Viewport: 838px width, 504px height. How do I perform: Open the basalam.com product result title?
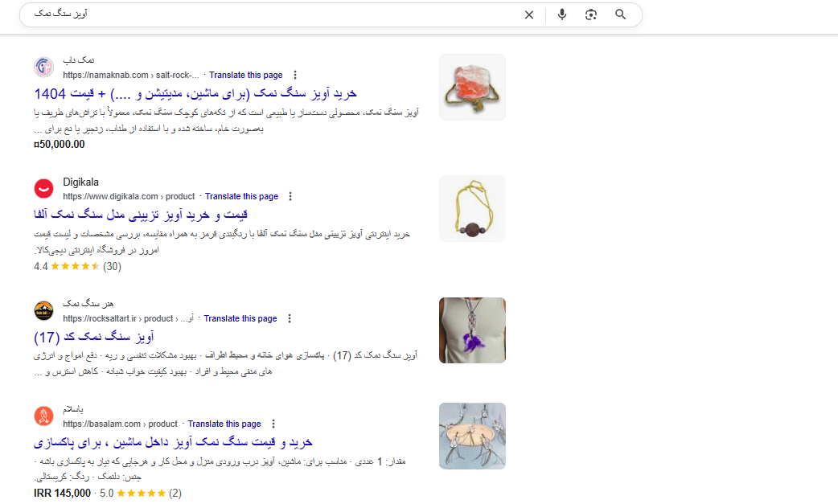coord(173,442)
